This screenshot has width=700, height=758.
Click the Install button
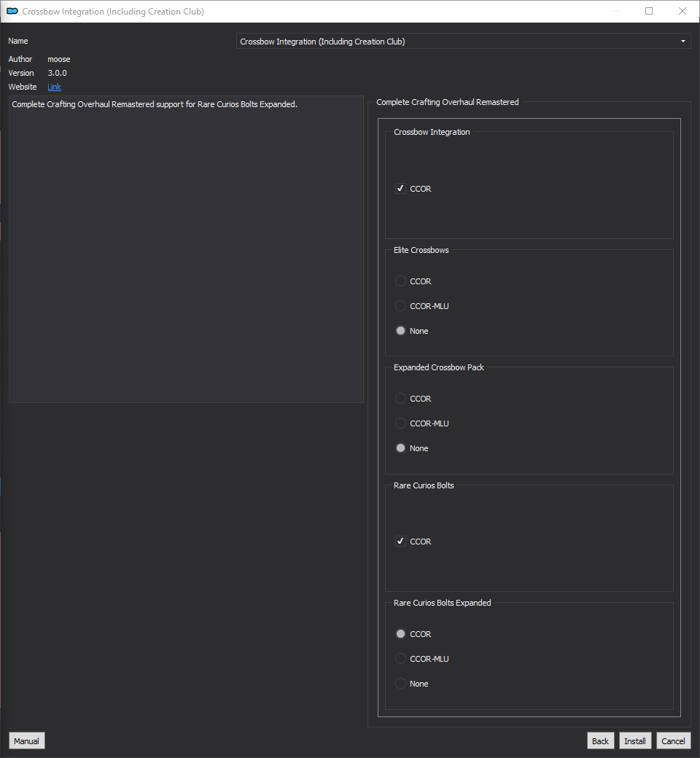[634, 741]
